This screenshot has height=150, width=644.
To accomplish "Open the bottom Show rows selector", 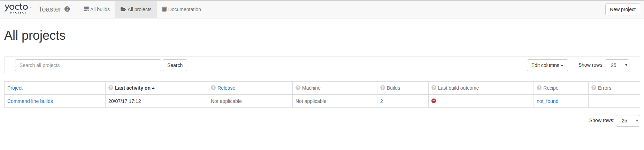I will pyautogui.click(x=628, y=121).
